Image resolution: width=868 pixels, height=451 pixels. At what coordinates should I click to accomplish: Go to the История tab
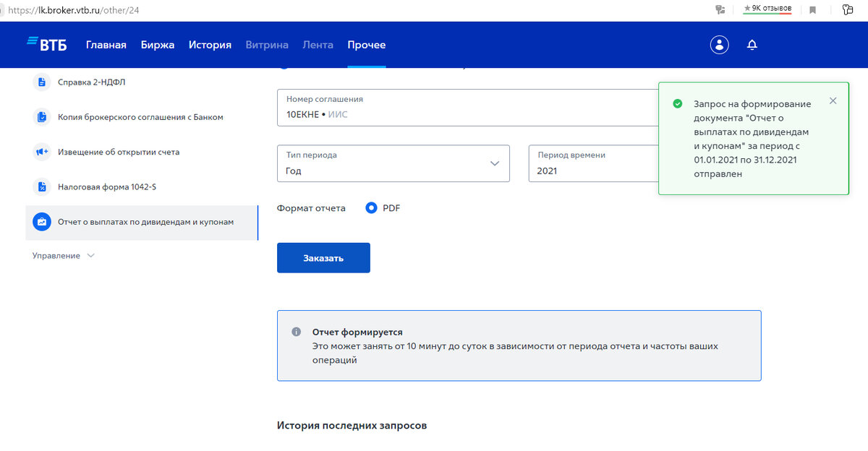click(x=210, y=45)
